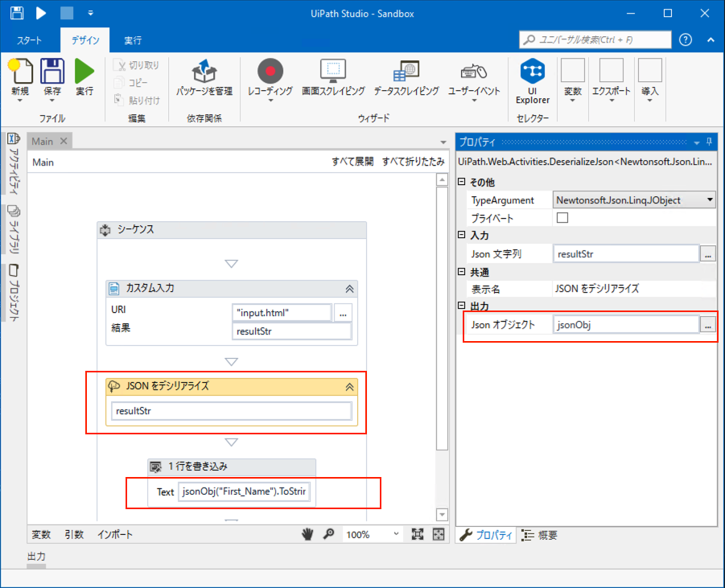Collapse the カスタム入力 activity
725x588 pixels.
click(x=349, y=289)
